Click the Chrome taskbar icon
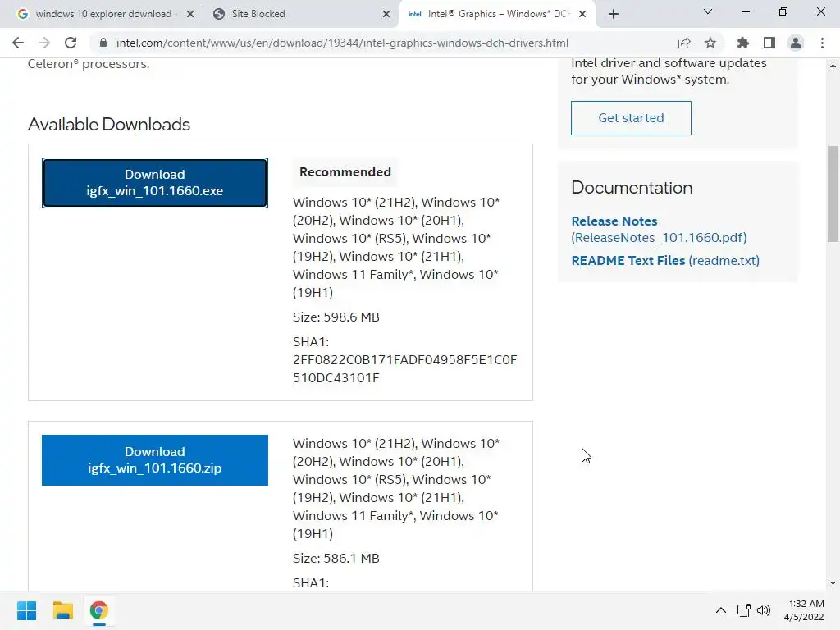The width and height of the screenshot is (840, 630). (x=99, y=610)
